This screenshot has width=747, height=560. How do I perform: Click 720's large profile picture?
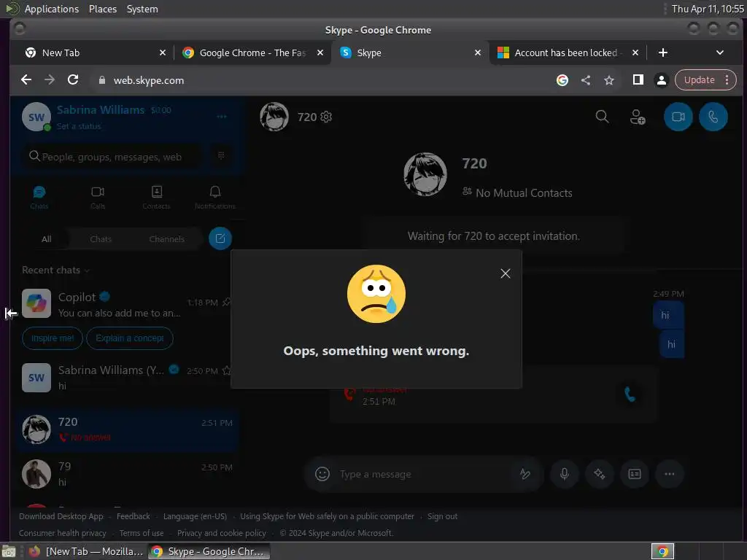coord(425,174)
